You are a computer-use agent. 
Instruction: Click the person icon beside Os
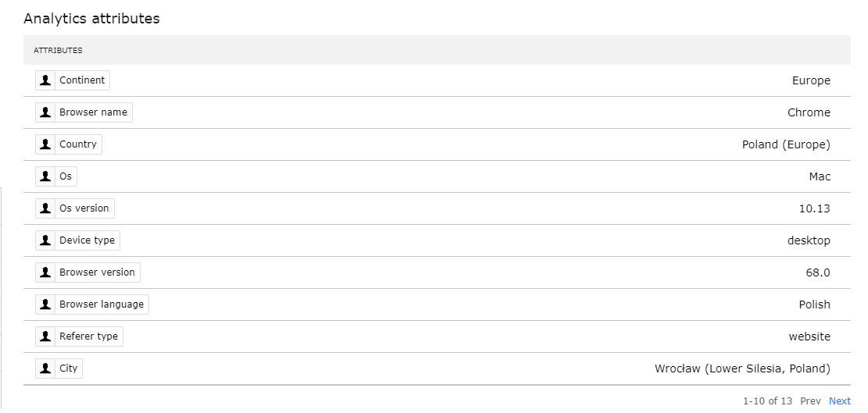[x=45, y=176]
